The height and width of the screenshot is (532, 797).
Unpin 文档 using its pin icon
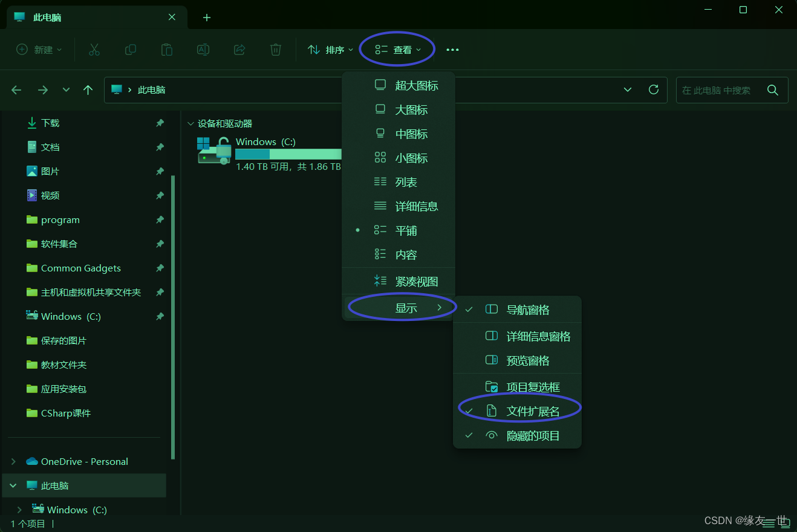click(160, 147)
